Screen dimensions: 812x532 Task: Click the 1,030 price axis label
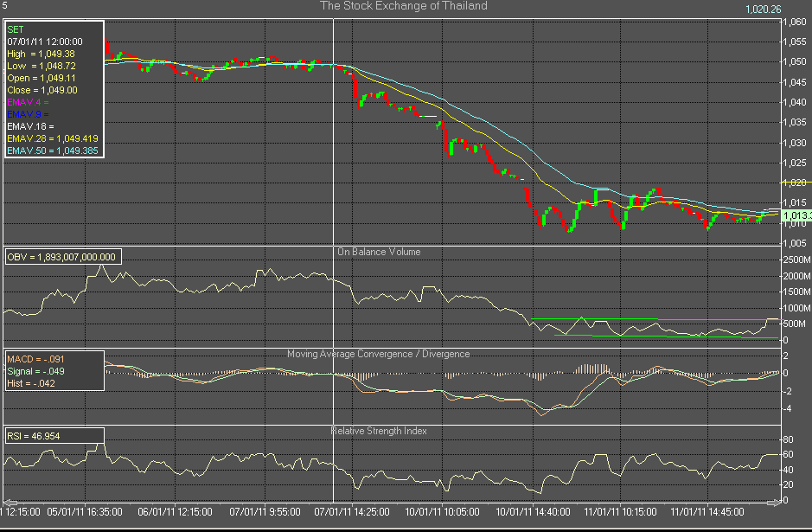[795, 143]
